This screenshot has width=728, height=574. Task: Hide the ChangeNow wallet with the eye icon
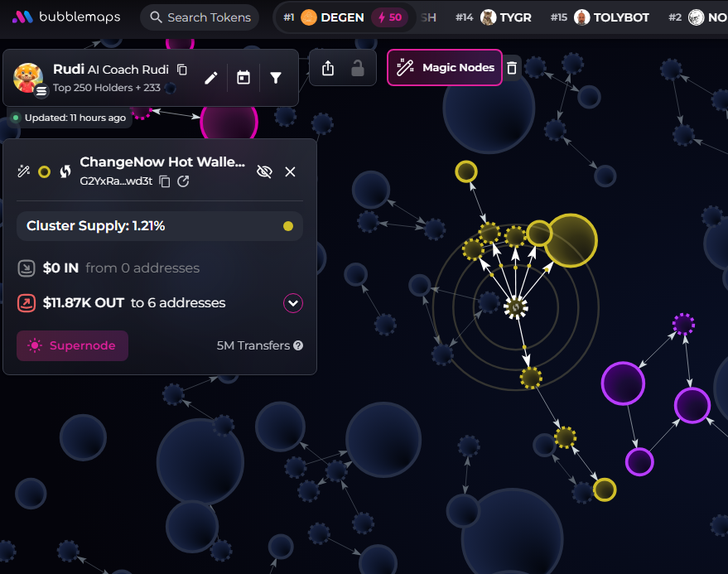[x=264, y=171]
